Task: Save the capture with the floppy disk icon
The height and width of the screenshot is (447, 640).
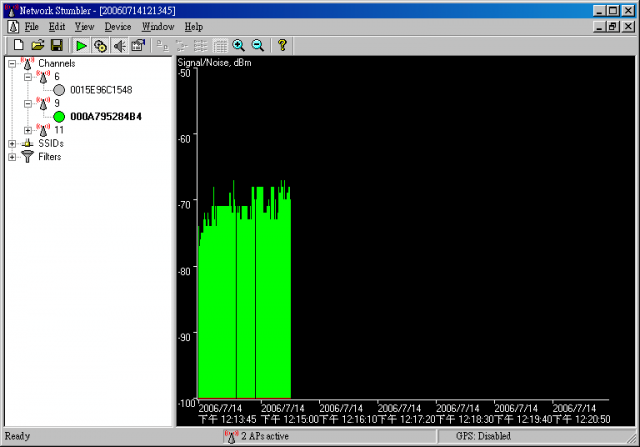Action: (57, 46)
